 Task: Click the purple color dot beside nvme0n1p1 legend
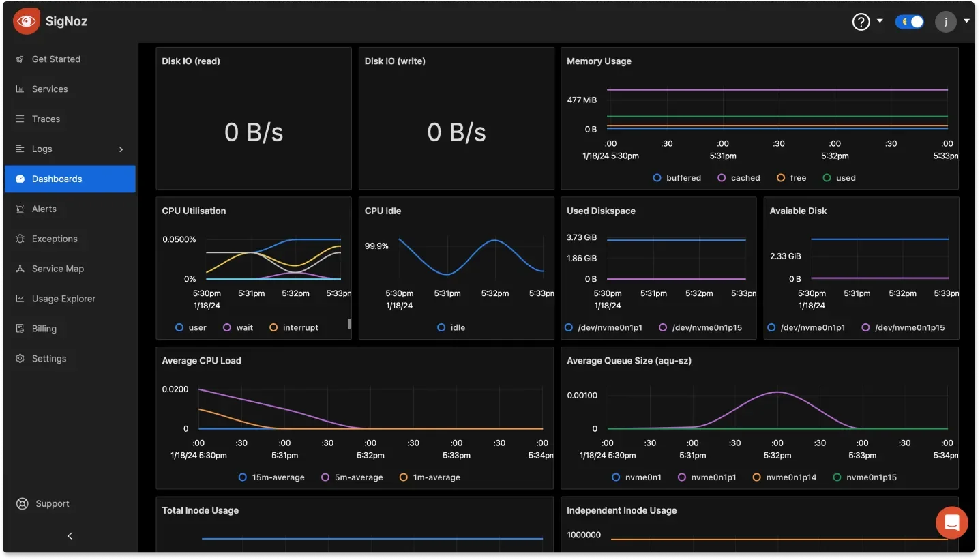pos(683,477)
